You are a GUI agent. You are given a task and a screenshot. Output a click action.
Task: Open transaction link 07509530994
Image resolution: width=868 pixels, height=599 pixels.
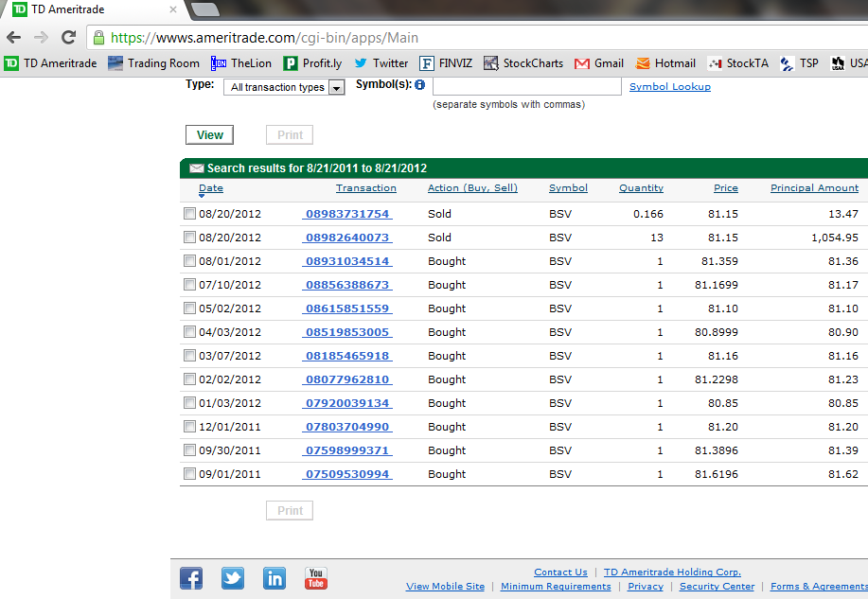(347, 474)
